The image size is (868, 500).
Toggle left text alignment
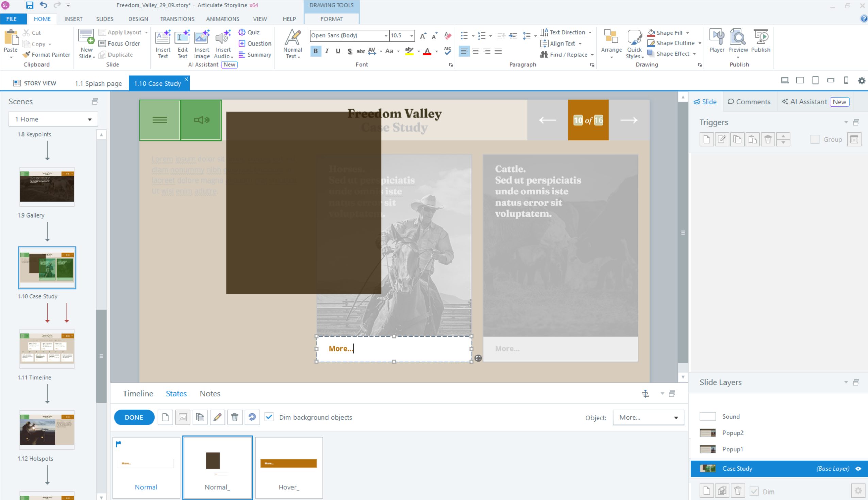point(464,51)
